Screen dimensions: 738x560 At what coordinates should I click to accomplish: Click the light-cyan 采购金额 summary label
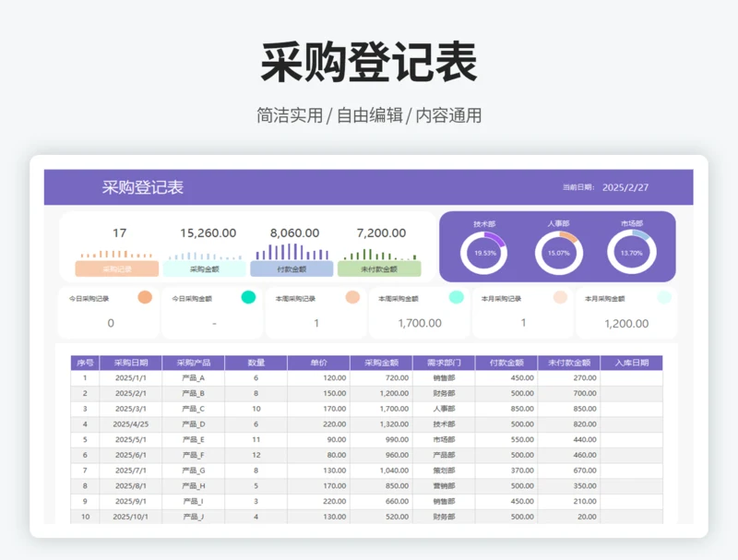coord(204,269)
